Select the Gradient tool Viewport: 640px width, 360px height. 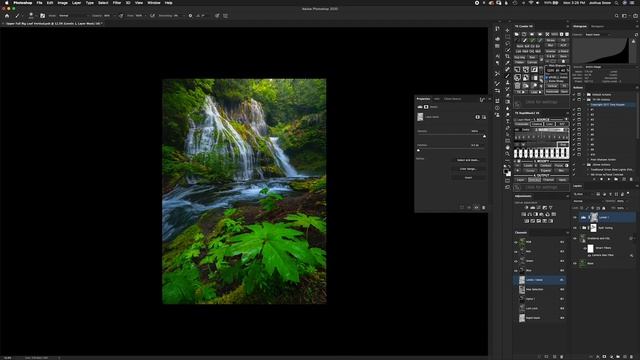[507, 102]
